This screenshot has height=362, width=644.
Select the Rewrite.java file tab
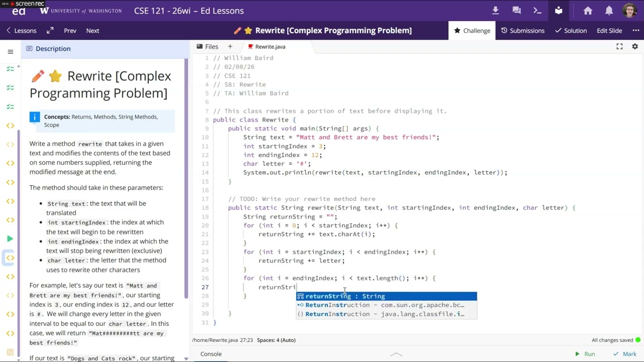click(266, 46)
